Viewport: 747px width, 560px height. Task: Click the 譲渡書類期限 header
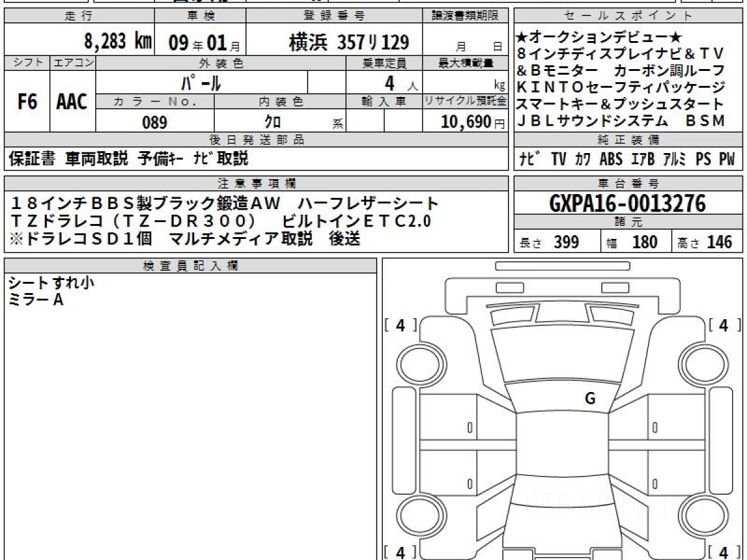pos(466,16)
